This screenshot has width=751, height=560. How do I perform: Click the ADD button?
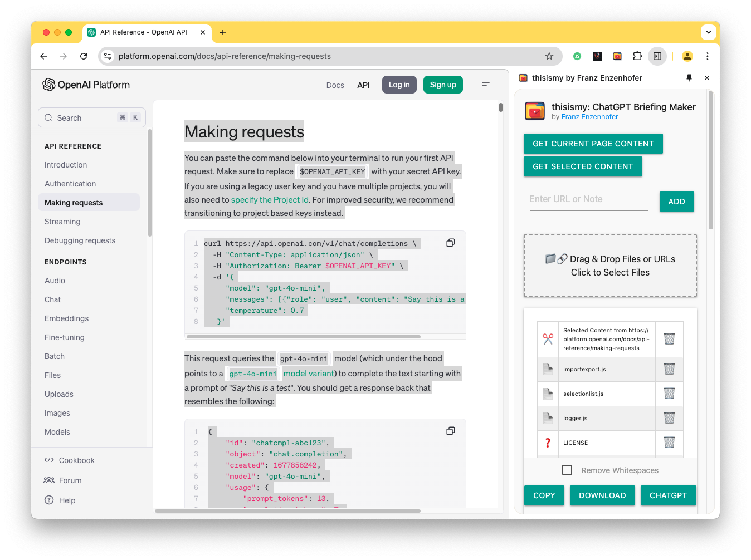(677, 202)
